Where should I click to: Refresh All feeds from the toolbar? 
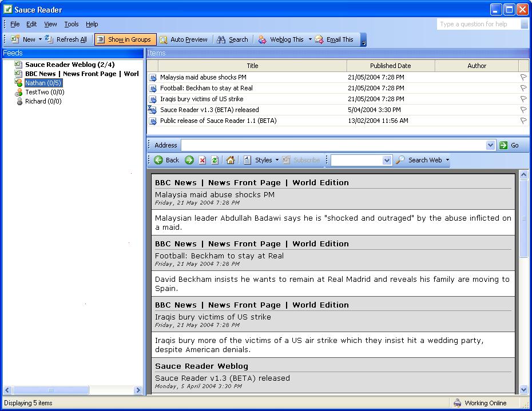(66, 39)
